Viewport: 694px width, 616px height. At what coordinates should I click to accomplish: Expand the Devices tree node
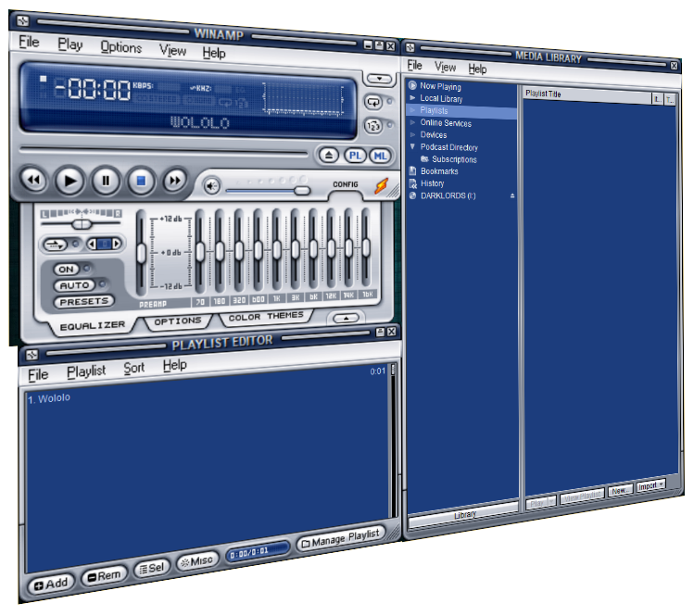(x=412, y=134)
